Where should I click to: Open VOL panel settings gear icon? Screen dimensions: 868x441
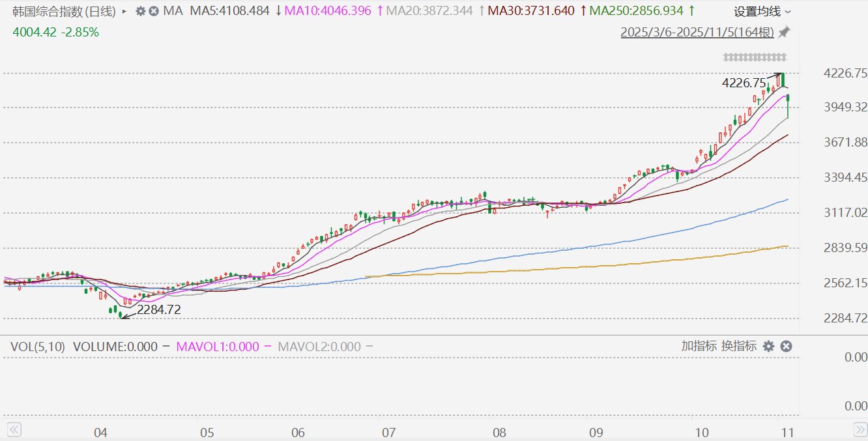point(769,346)
